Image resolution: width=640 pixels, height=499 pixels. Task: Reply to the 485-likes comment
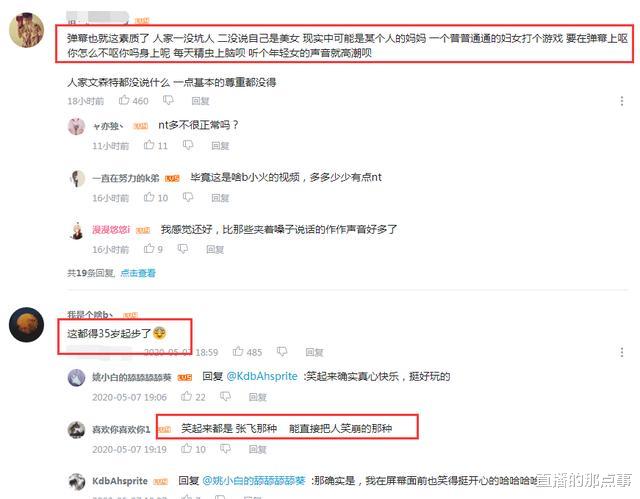point(314,352)
